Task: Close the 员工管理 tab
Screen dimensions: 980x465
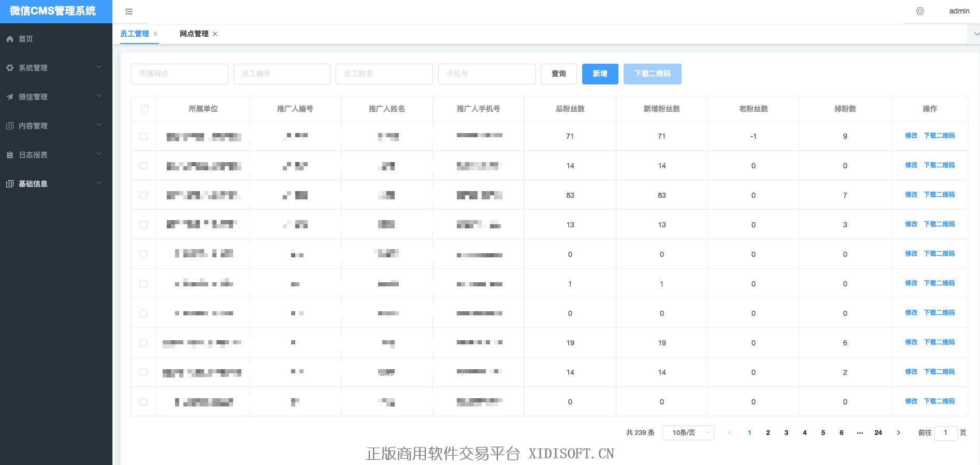Action: (155, 34)
